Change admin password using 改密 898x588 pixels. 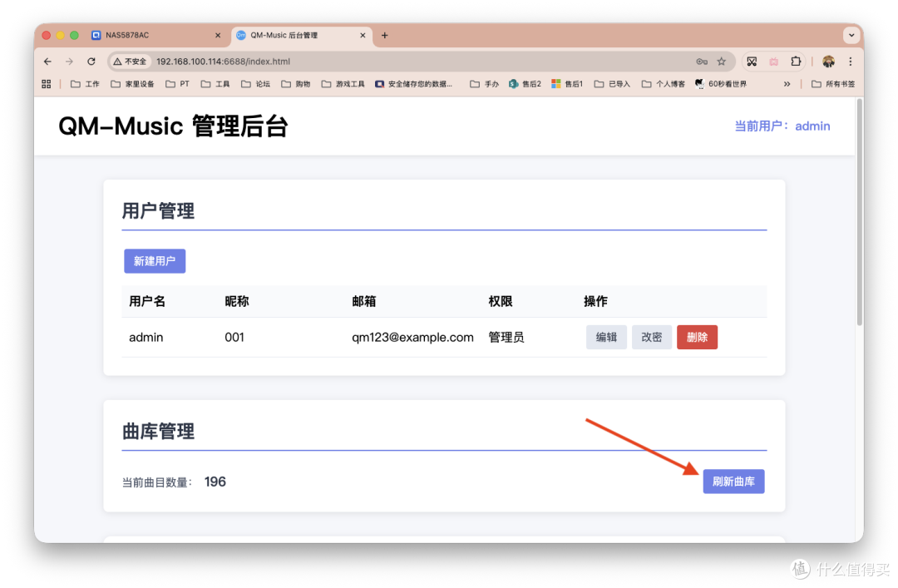pyautogui.click(x=651, y=337)
